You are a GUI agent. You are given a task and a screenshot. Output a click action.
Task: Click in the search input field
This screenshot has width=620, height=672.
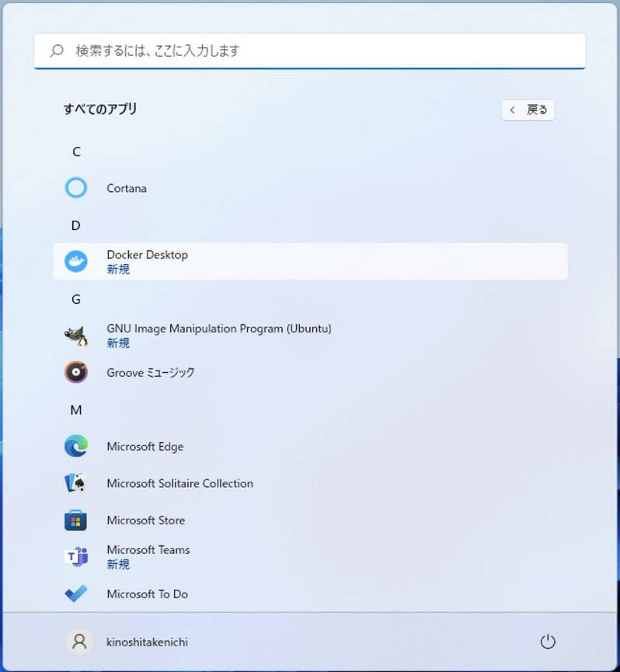click(310, 50)
